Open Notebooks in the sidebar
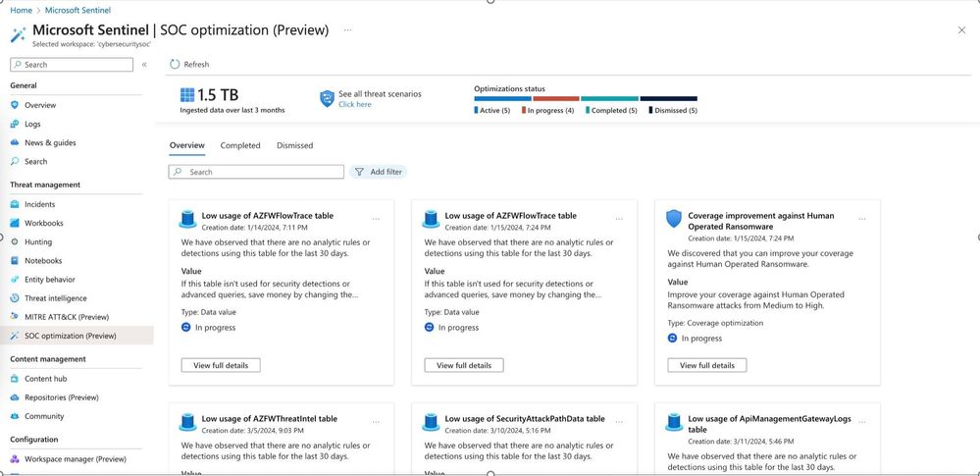Image resolution: width=980 pixels, height=476 pixels. pyautogui.click(x=43, y=261)
